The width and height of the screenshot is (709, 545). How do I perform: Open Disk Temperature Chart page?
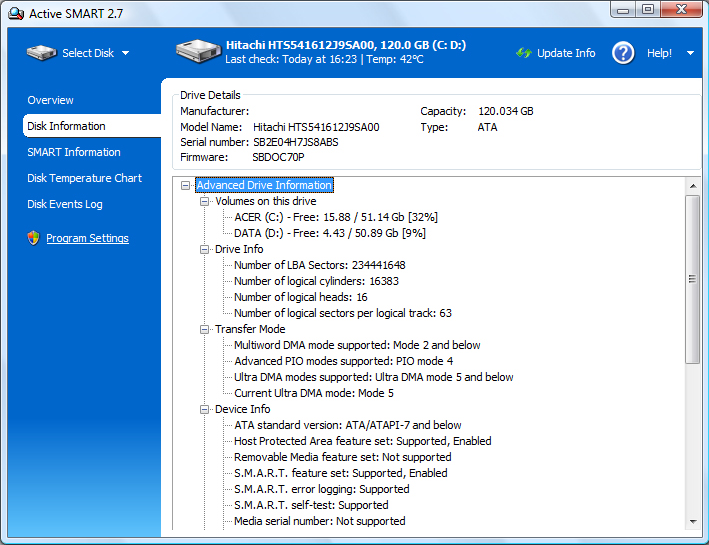[x=85, y=178]
